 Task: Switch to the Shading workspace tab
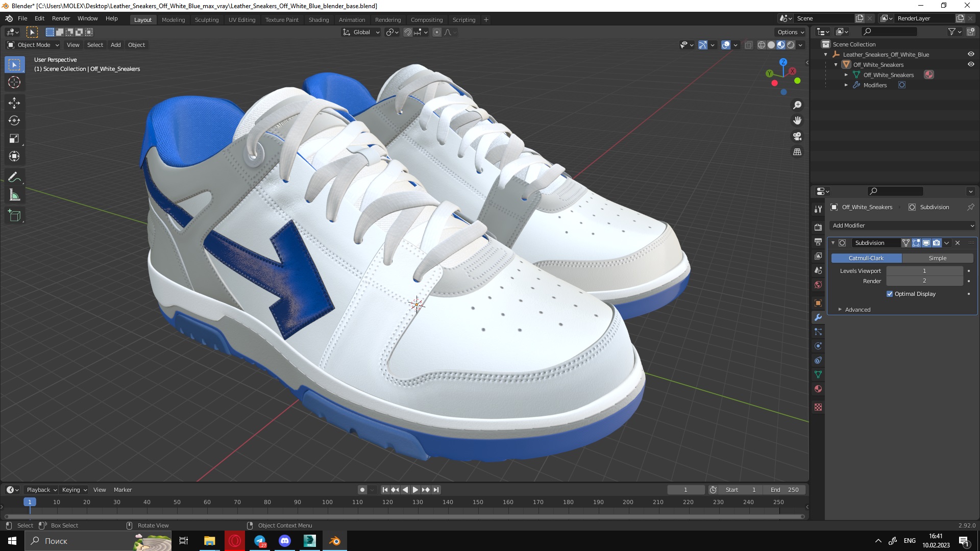click(x=318, y=20)
